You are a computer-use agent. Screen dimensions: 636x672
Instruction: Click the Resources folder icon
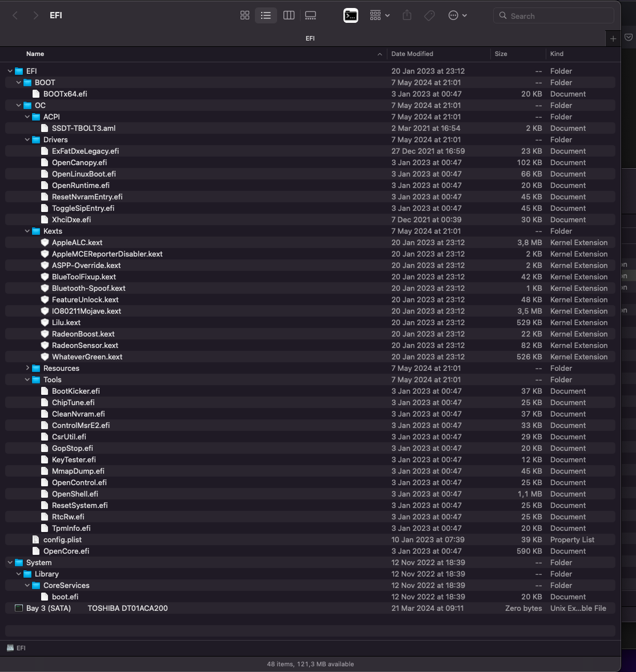pyautogui.click(x=36, y=368)
